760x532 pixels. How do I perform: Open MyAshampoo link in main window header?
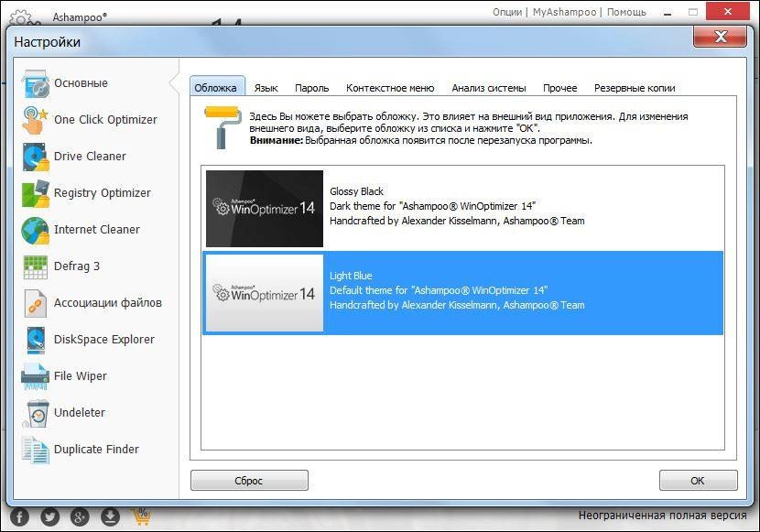(564, 12)
